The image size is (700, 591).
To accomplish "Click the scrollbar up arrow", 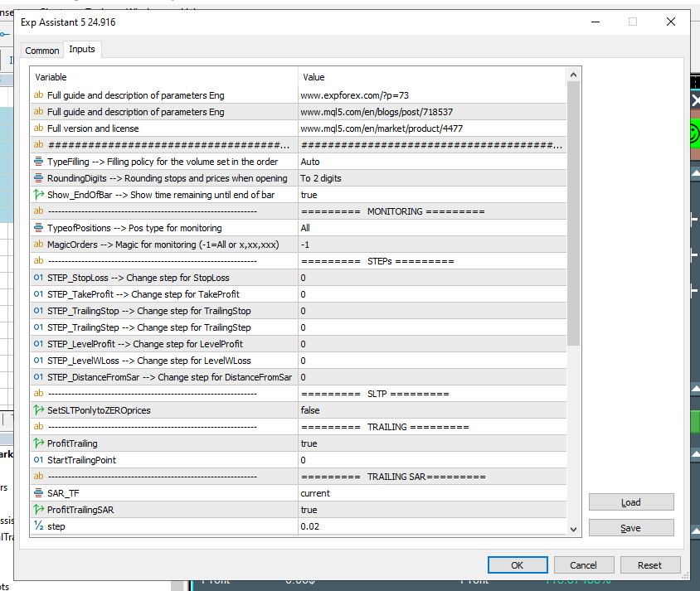I will pyautogui.click(x=574, y=75).
